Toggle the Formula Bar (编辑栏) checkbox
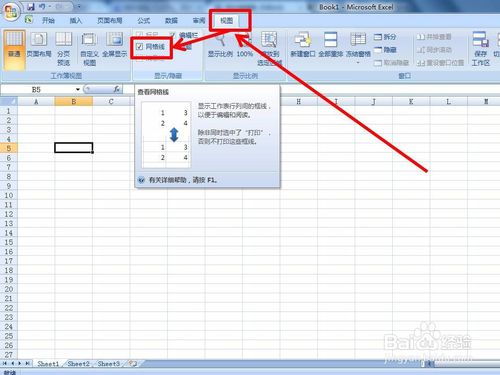Screen dimensions: 500x375 click(184, 35)
